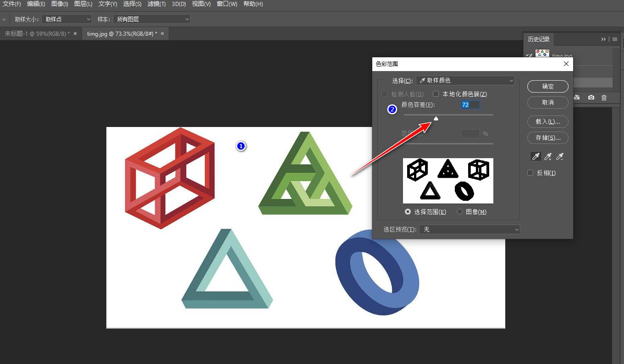Select the eyedropper sample tool in the dialog
Screen dimensions: 624x364
pos(536,157)
